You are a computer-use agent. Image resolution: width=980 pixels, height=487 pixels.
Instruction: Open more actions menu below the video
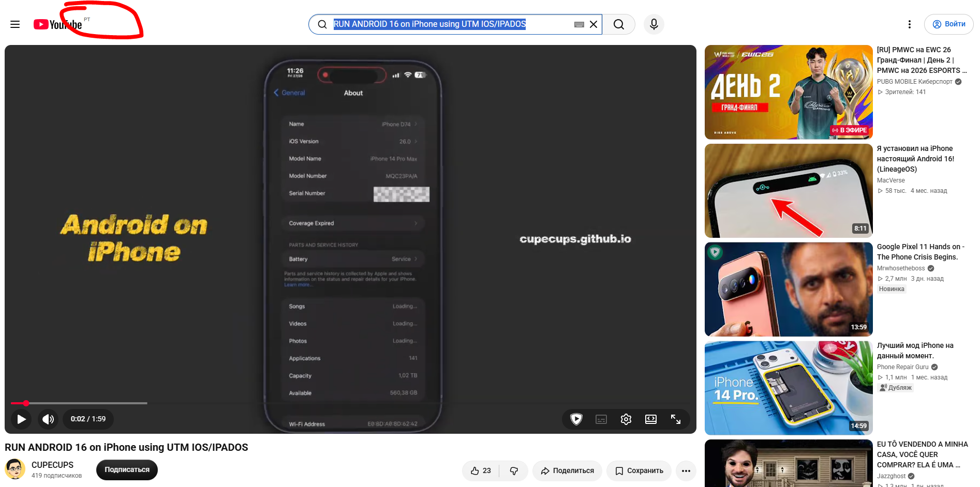686,470
